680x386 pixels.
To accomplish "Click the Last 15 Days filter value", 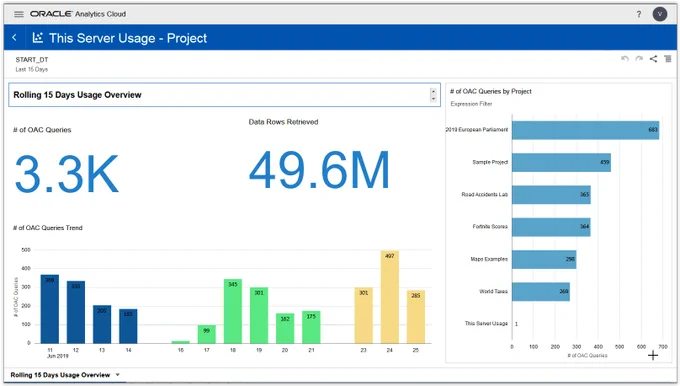I will coord(32,69).
